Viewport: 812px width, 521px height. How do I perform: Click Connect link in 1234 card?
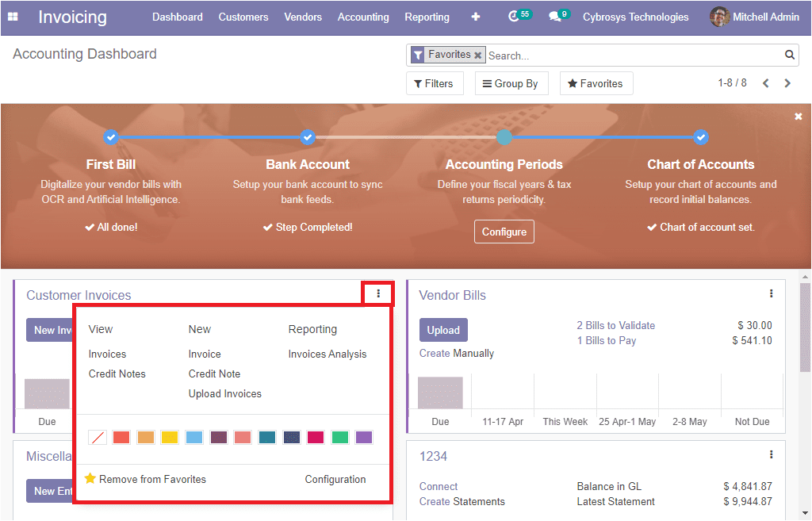438,486
